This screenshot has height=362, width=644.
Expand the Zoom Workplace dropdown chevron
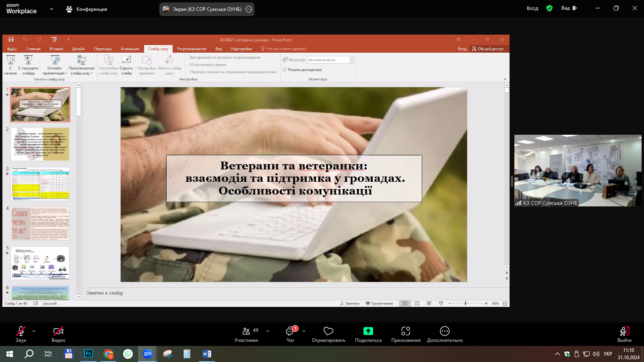point(52,9)
